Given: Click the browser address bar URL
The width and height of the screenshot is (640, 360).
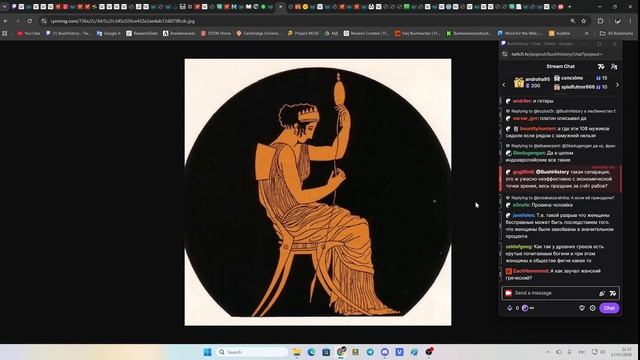Looking at the screenshot, I should [123, 21].
